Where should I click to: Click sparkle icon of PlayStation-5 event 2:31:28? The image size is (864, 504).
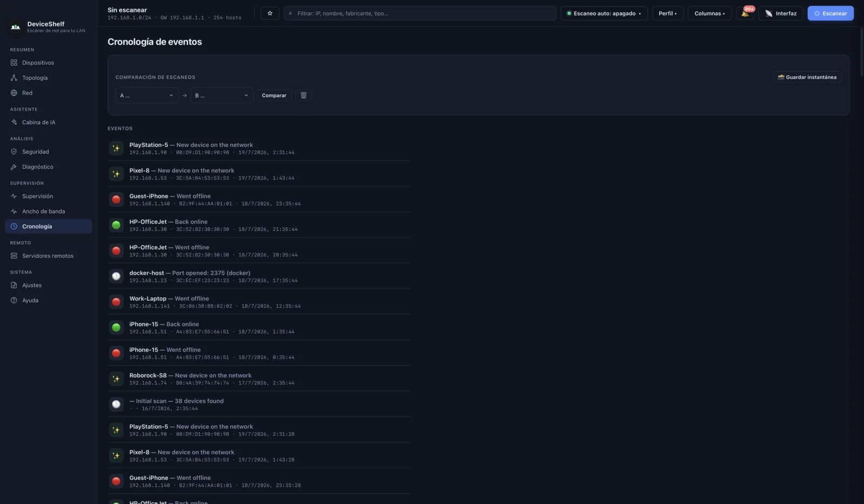[x=116, y=430]
